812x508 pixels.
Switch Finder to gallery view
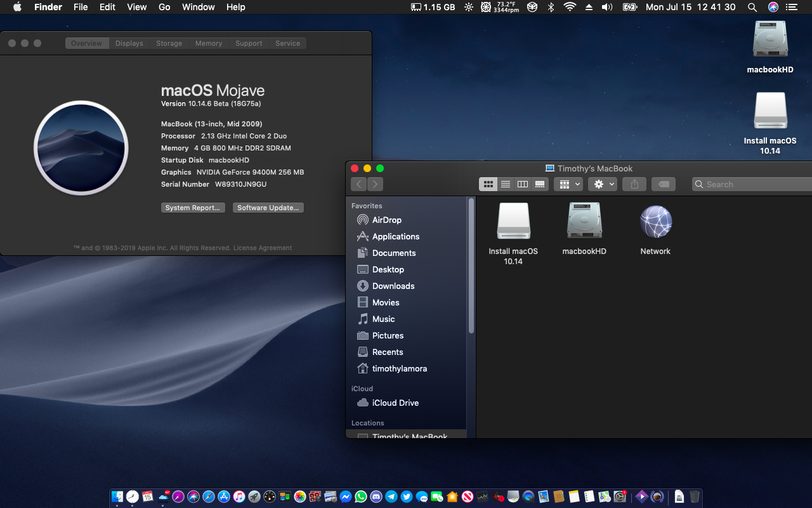click(x=540, y=184)
